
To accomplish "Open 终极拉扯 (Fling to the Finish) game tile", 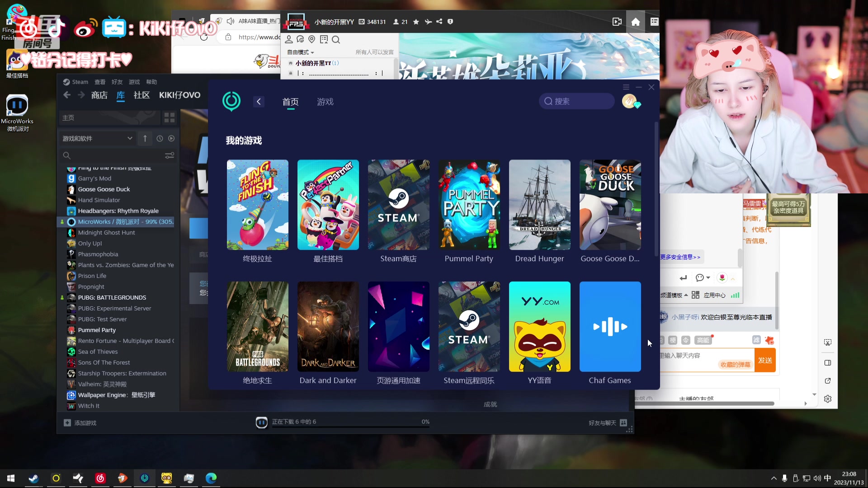I will [258, 205].
